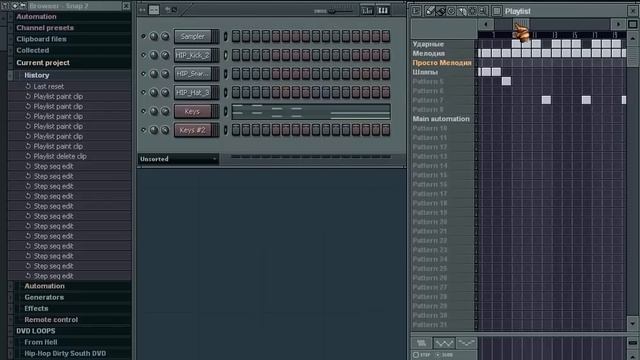The width and height of the screenshot is (640, 360).
Task: Select the Playlist select tool
Action: coord(472,11)
